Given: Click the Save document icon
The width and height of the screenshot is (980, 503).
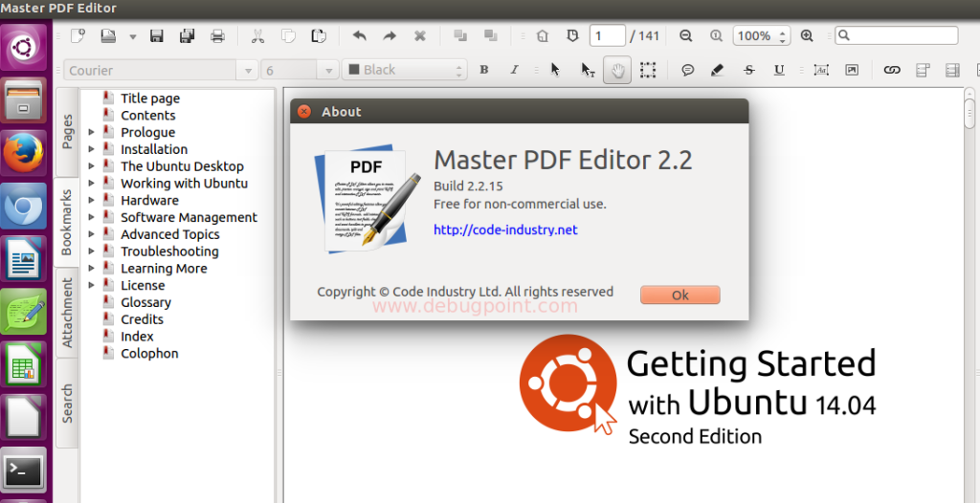Looking at the screenshot, I should (x=157, y=36).
